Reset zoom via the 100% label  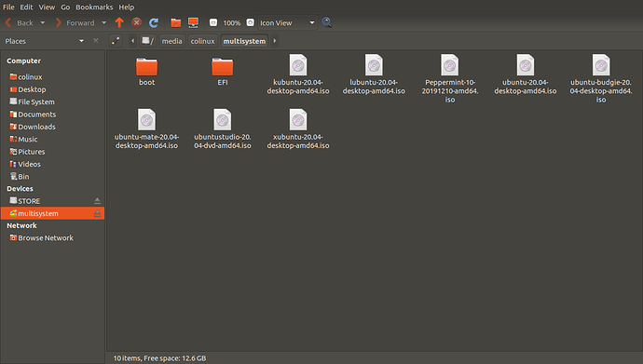pos(232,23)
